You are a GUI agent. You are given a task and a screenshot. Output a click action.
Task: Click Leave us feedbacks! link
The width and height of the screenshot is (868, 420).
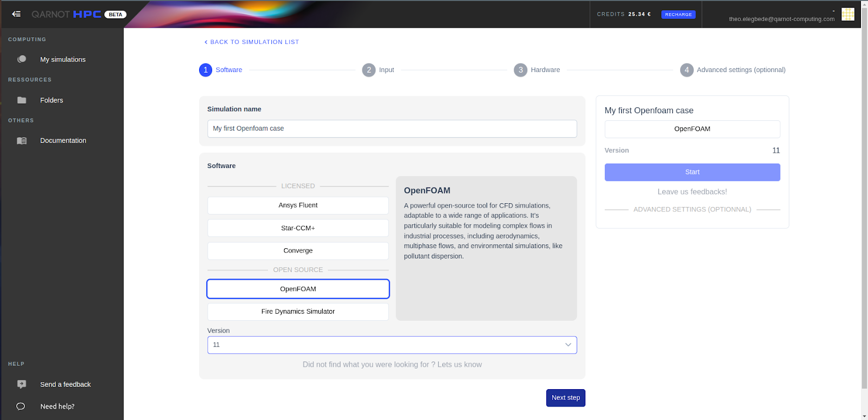692,192
